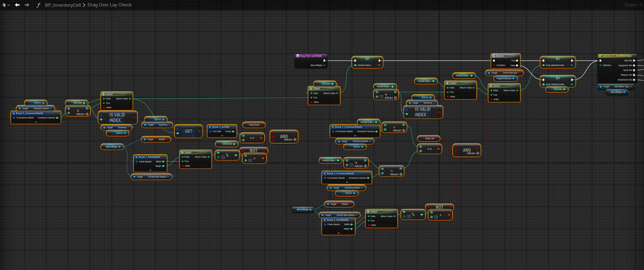644x270 pixels.
Task: Open the bookmarks icon in the graph toolbar
Action: pos(4,5)
